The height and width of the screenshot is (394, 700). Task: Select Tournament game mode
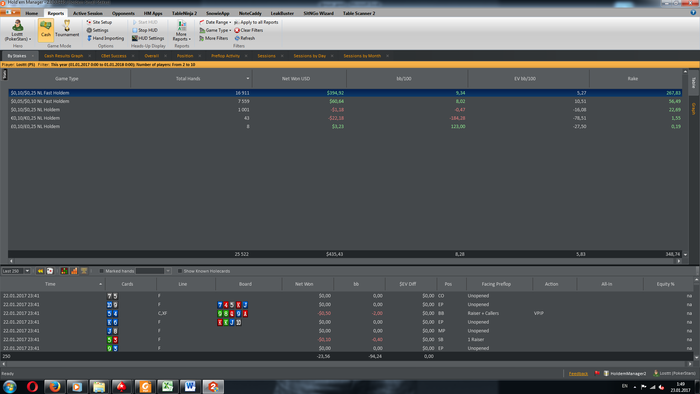coord(67,29)
